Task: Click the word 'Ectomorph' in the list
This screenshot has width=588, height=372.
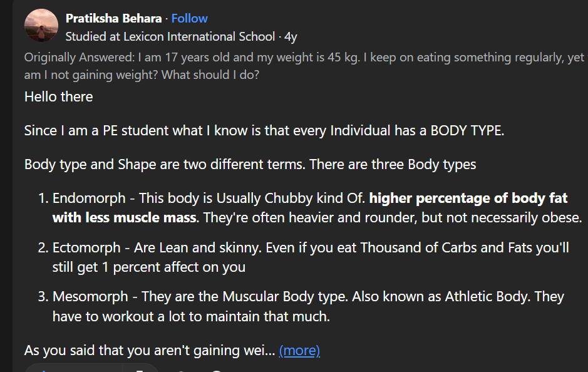Action: [x=86, y=247]
